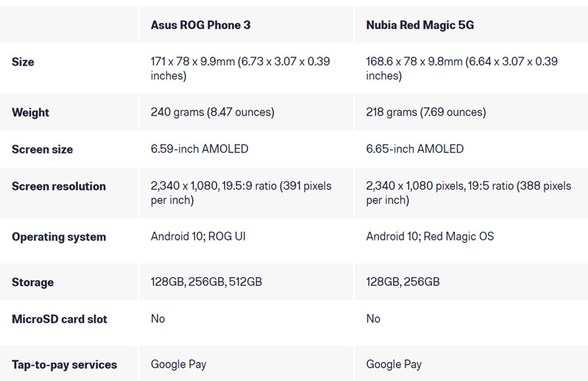Click the 218 grams weight cell

(425, 113)
